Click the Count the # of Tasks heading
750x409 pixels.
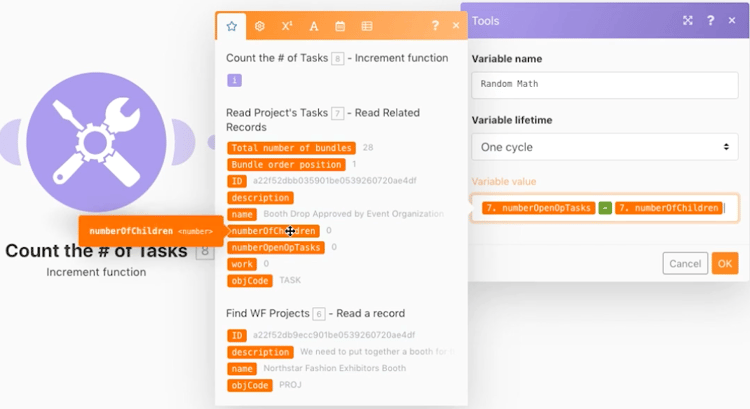(x=337, y=58)
